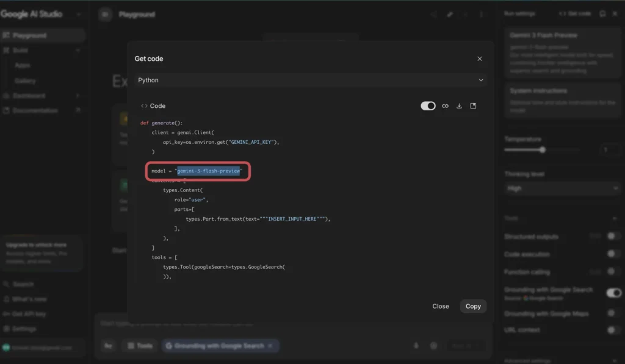Click the GEMINI_API_KEY string in code
This screenshot has height=364, width=625.
[251, 142]
